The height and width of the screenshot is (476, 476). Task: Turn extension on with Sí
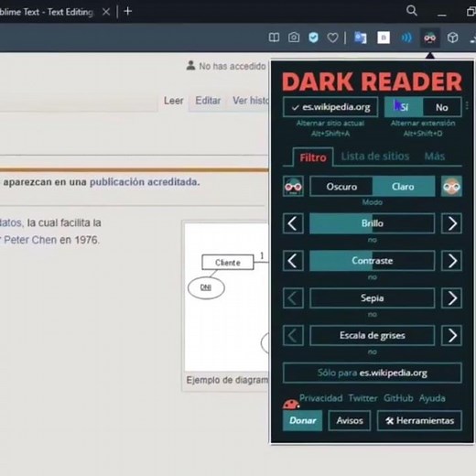pos(404,107)
